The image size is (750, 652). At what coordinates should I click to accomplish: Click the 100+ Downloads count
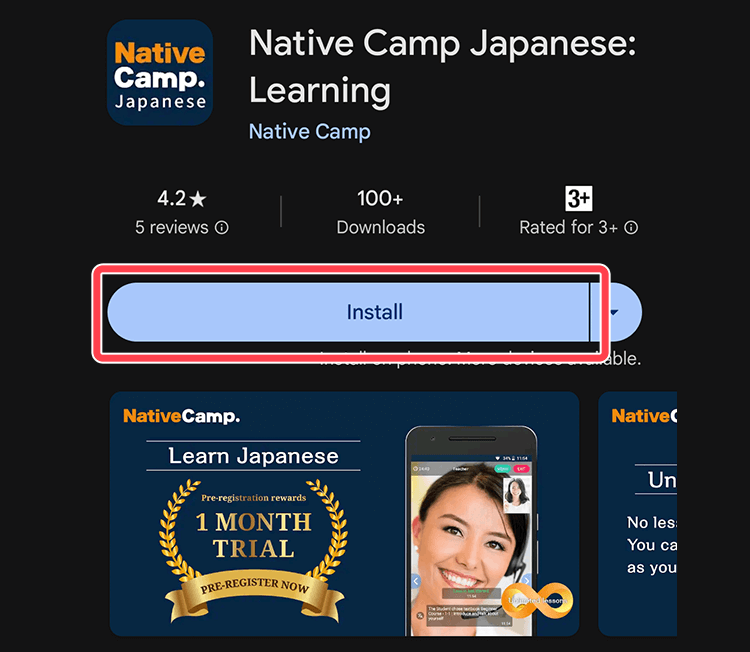pyautogui.click(x=380, y=213)
